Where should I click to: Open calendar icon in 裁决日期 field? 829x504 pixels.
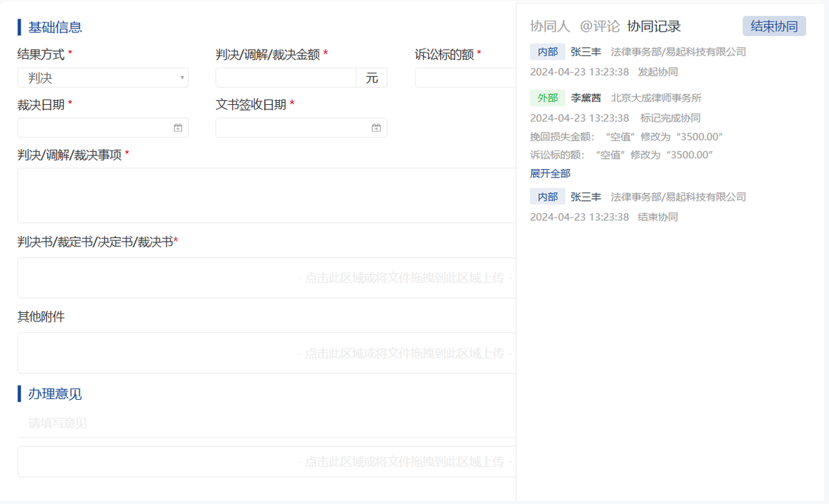(x=178, y=128)
